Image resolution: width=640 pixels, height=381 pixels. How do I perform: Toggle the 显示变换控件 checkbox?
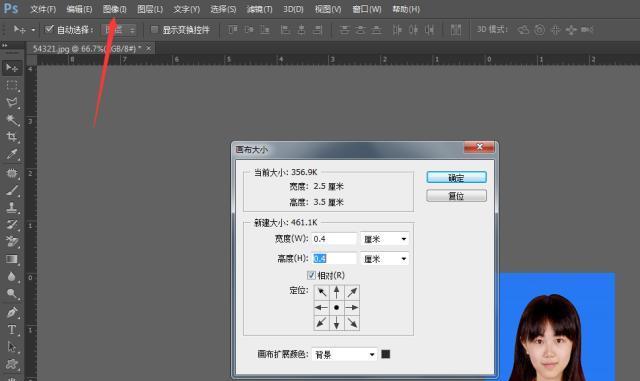point(154,29)
